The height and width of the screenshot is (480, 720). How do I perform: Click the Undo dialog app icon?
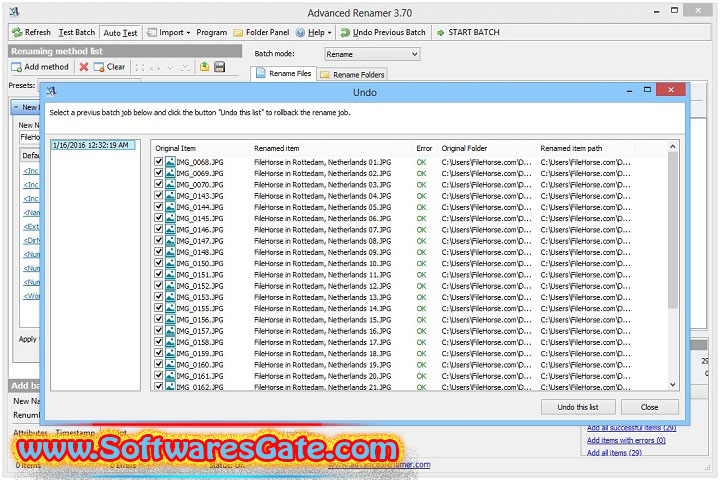[x=51, y=91]
